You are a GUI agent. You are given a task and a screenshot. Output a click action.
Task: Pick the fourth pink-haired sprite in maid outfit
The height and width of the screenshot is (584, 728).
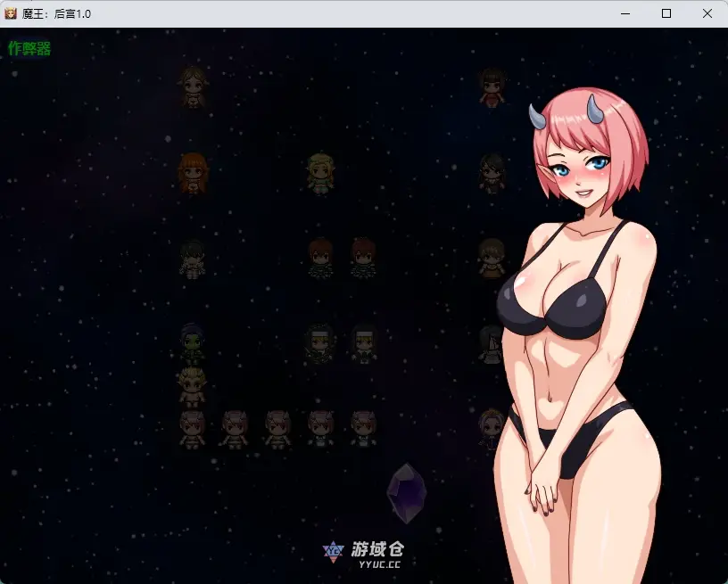point(320,430)
